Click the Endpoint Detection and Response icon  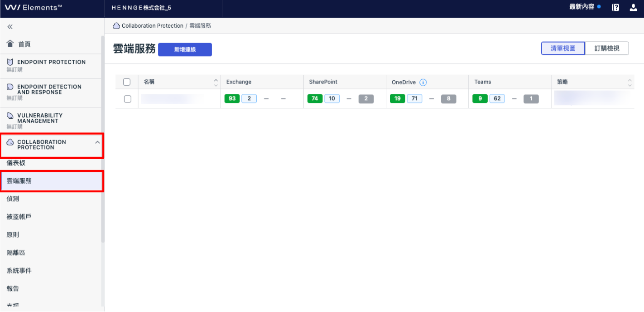[10, 87]
